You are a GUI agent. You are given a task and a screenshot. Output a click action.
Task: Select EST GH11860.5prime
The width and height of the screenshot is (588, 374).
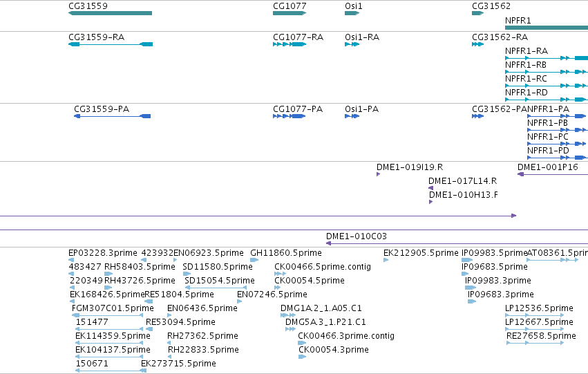(x=254, y=260)
